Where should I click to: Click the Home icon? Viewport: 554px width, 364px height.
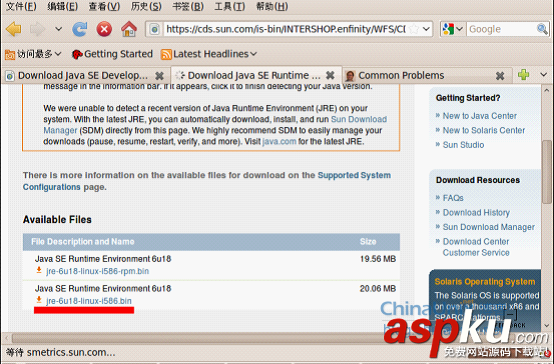(129, 29)
